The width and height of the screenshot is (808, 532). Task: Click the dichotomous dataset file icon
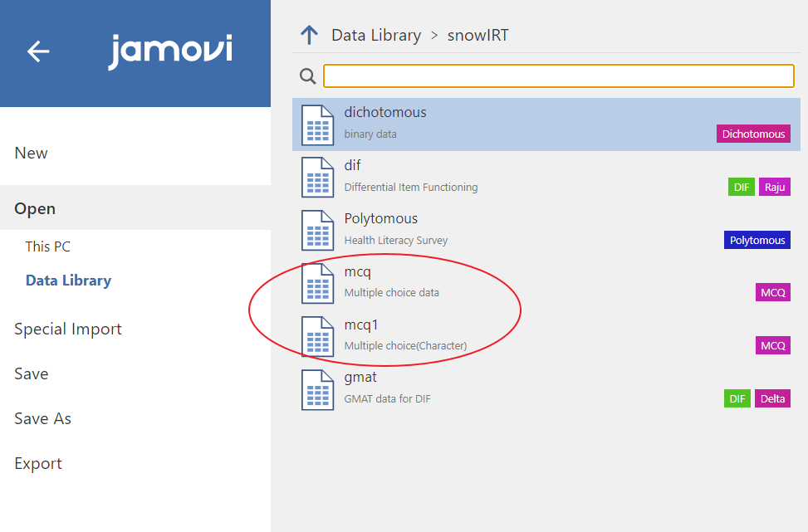coord(317,124)
